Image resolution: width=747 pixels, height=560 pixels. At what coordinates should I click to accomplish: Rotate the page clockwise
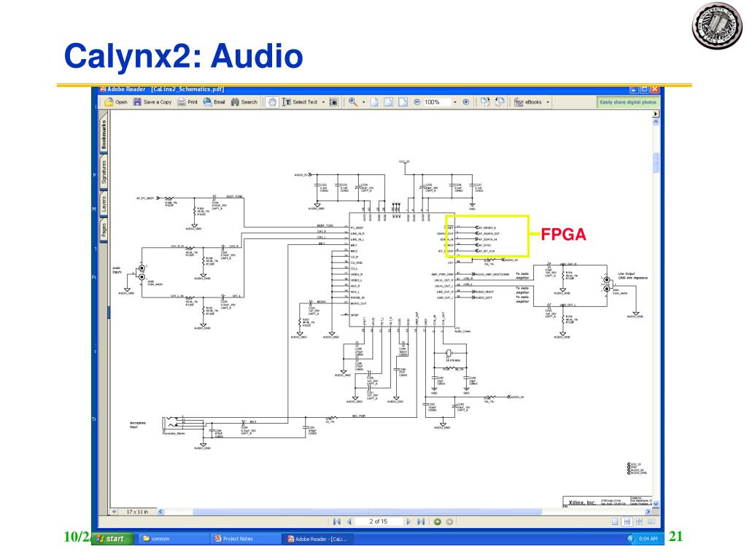(x=485, y=101)
